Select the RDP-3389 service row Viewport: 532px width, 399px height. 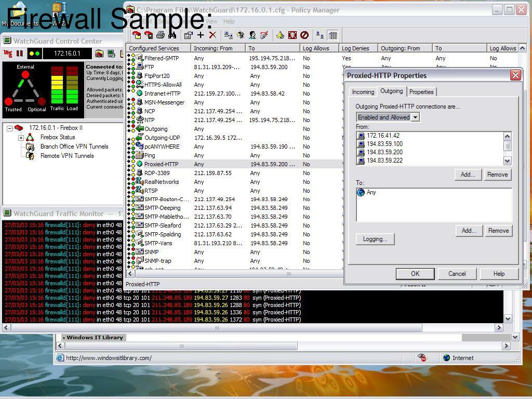(x=157, y=172)
